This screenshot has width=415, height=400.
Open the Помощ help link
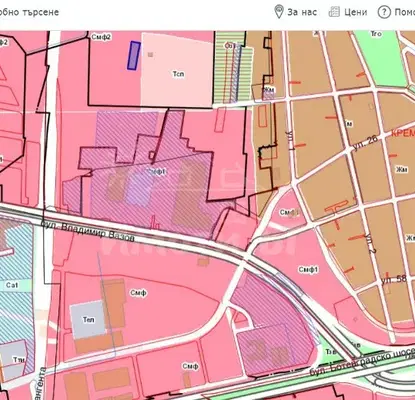click(x=405, y=12)
